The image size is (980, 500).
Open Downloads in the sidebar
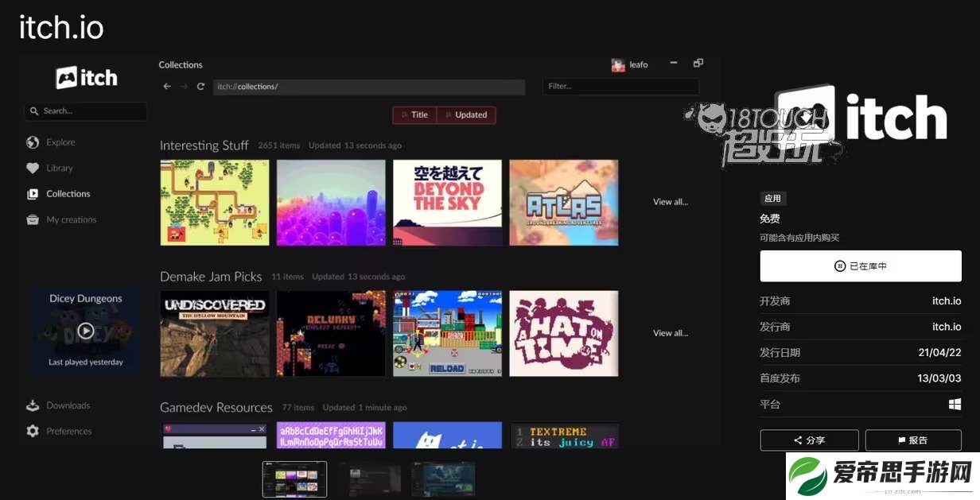pyautogui.click(x=68, y=405)
